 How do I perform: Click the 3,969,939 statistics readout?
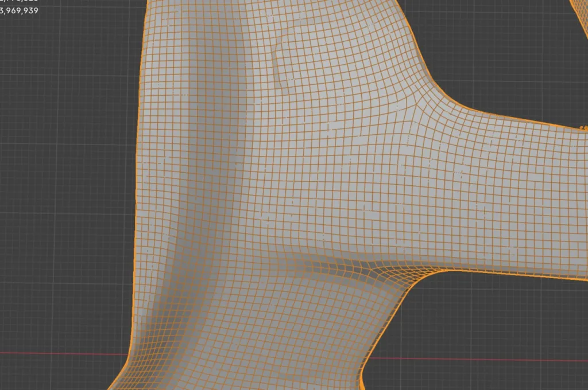pos(20,10)
